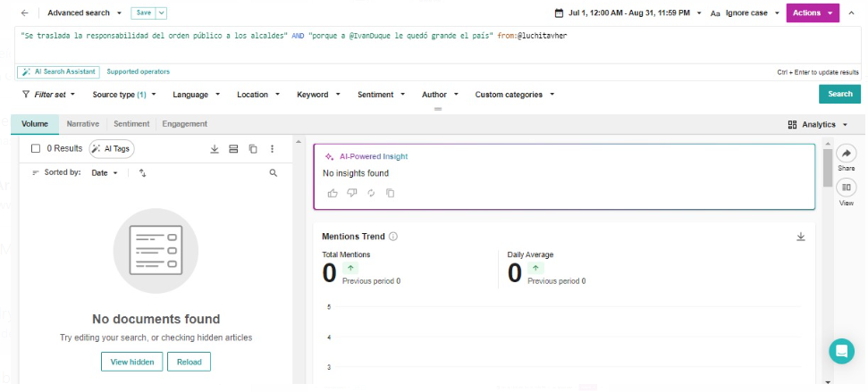Click the Save button
The height and width of the screenshot is (392, 868).
143,13
